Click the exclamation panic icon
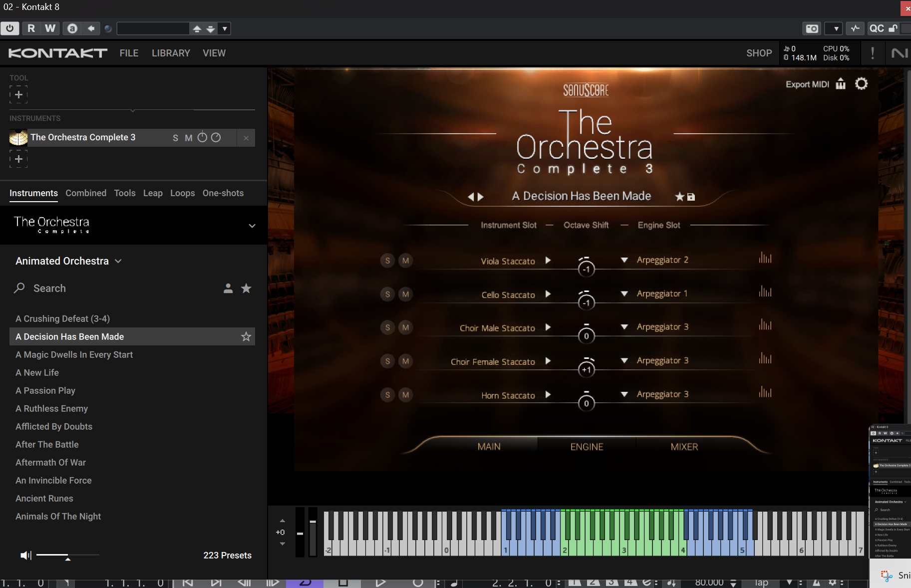The image size is (911, 588). [x=873, y=53]
